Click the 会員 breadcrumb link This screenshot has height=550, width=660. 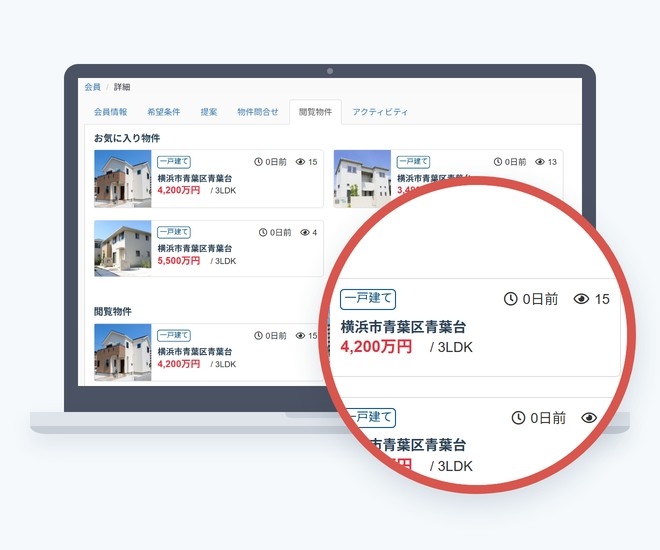(92, 87)
